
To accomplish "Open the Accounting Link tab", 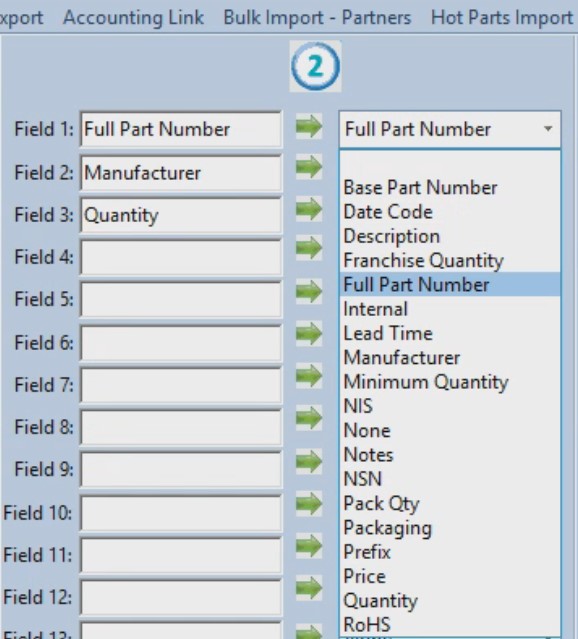I will tap(133, 18).
